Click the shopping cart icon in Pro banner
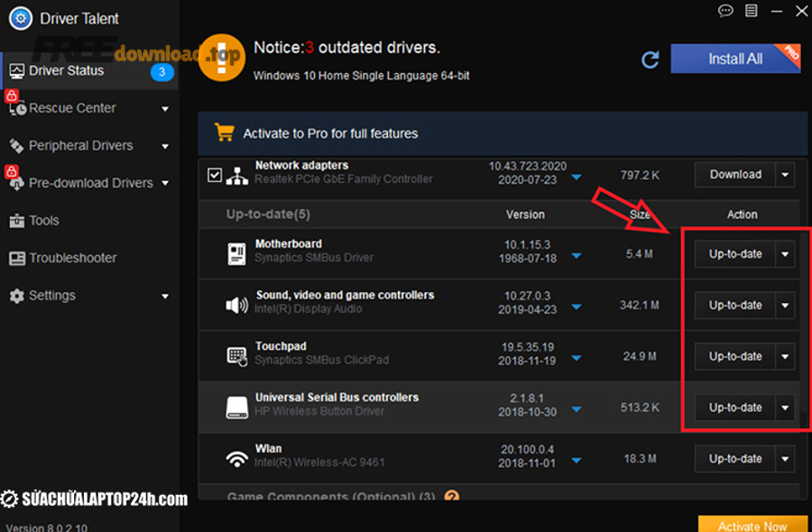The image size is (812, 532). [x=225, y=133]
